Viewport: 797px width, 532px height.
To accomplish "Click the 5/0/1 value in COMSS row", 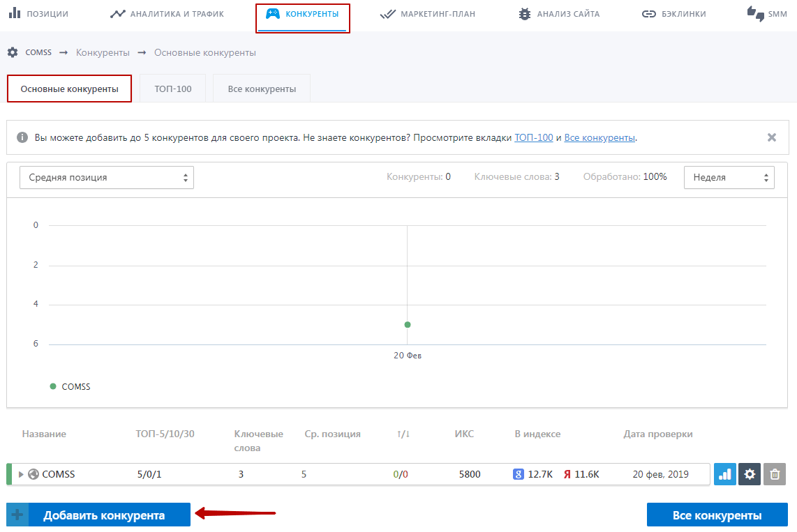I will [149, 474].
